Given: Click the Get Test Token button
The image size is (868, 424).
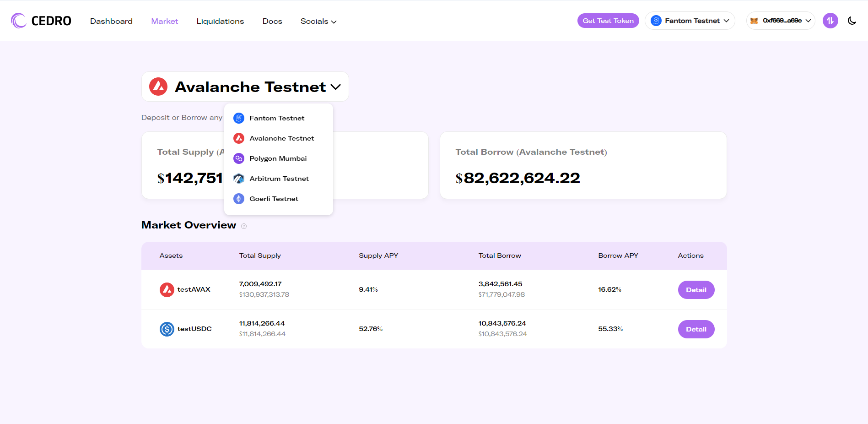Looking at the screenshot, I should click(608, 21).
